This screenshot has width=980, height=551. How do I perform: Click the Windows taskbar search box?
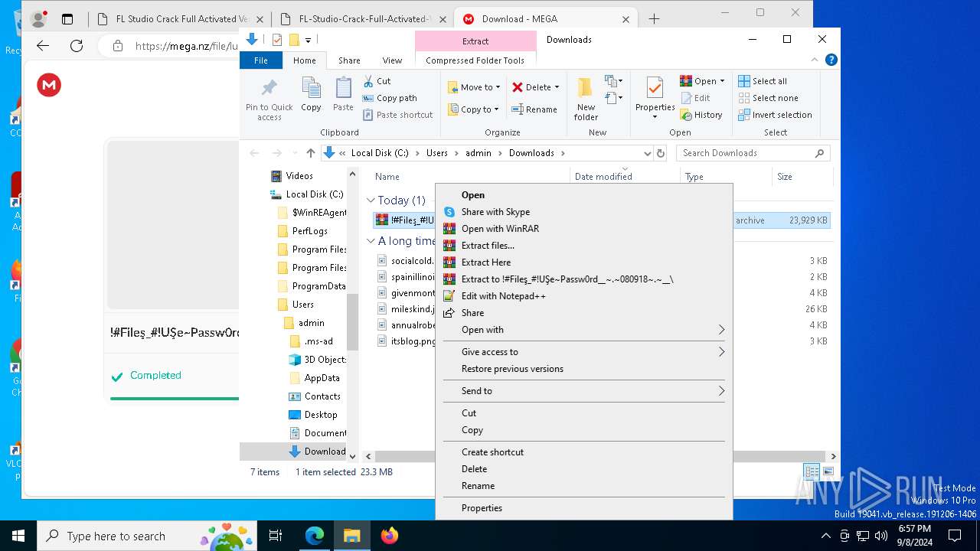click(148, 536)
